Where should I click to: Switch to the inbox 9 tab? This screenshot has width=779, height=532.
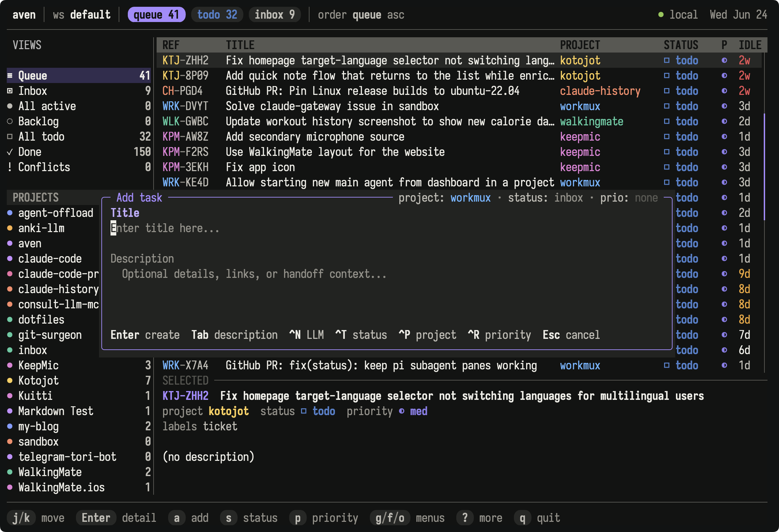point(275,15)
